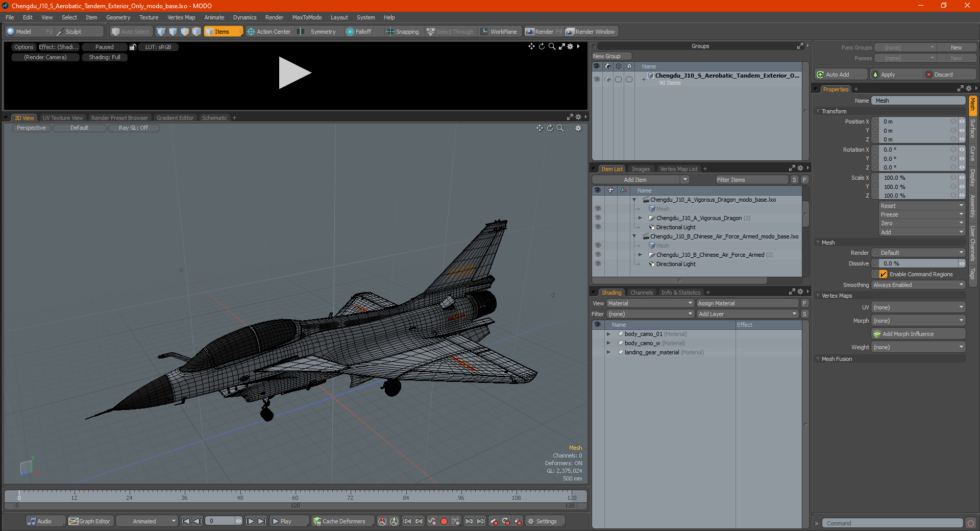
Task: Open Shading View Material dropdown
Action: point(650,303)
